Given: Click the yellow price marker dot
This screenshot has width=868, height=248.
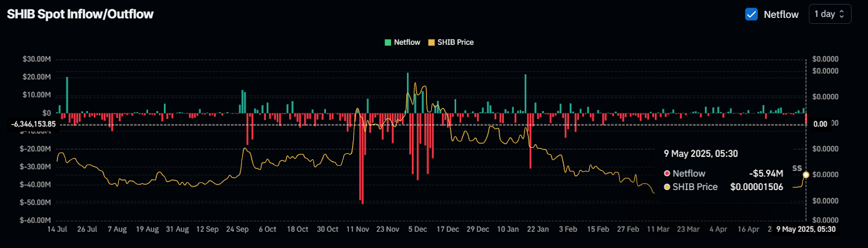Looking at the screenshot, I should [x=806, y=175].
